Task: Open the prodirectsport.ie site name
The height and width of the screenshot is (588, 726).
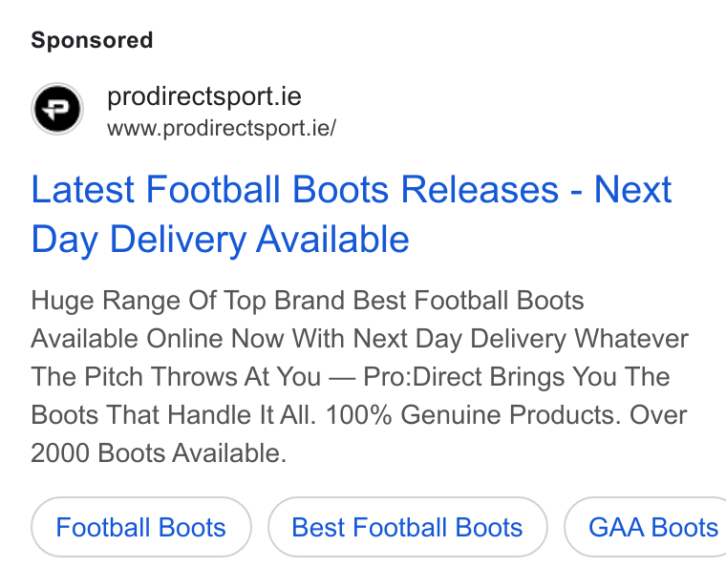Action: coord(204,96)
